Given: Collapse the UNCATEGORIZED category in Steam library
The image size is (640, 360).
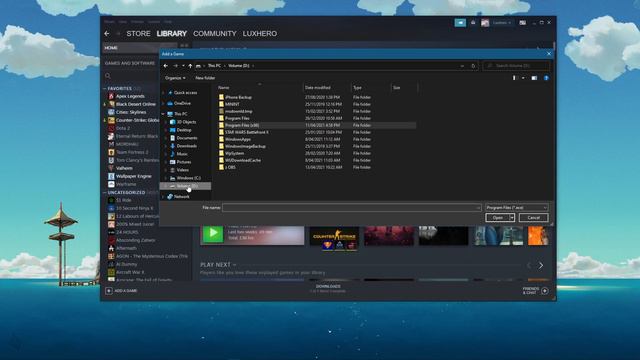Looking at the screenshot, I should tap(105, 193).
